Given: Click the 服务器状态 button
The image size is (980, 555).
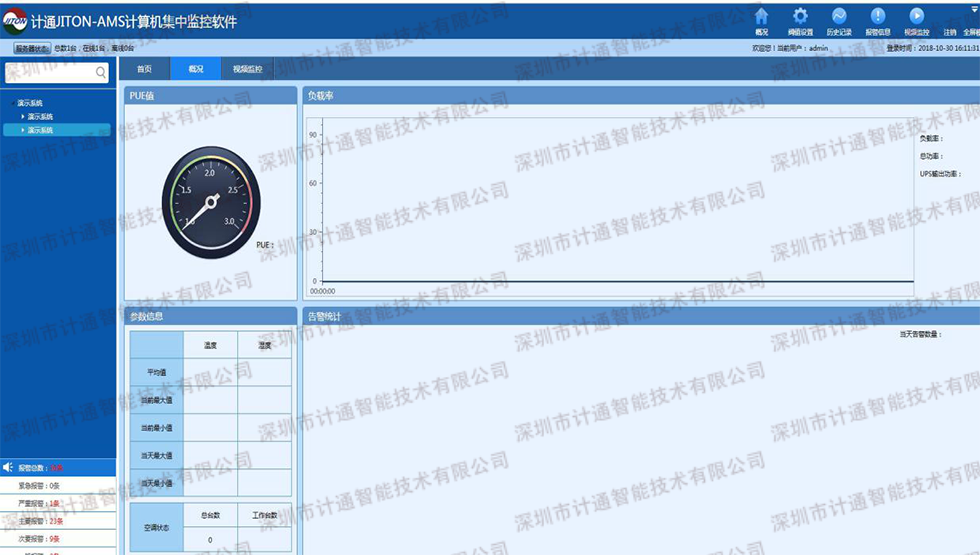Looking at the screenshot, I should pos(31,48).
